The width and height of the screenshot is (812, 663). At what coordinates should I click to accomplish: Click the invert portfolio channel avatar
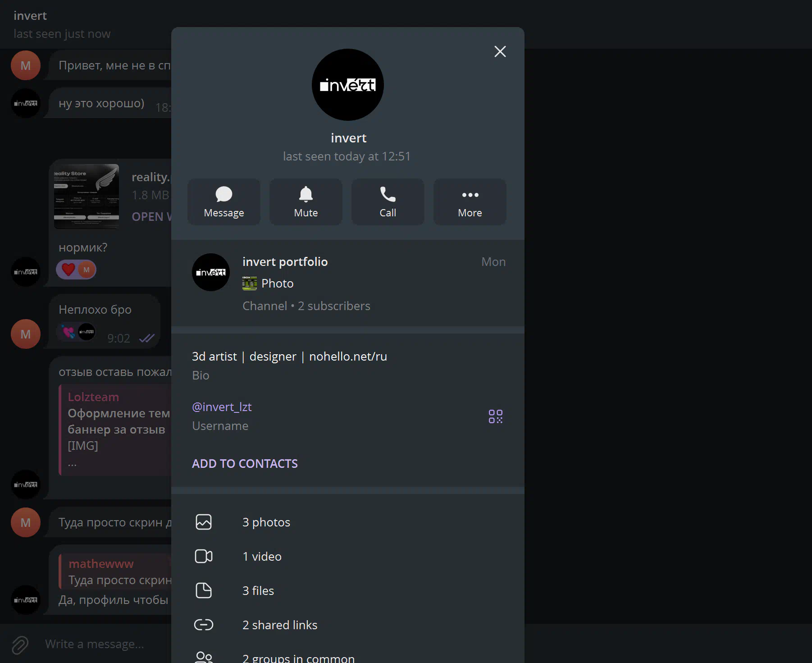tap(211, 272)
